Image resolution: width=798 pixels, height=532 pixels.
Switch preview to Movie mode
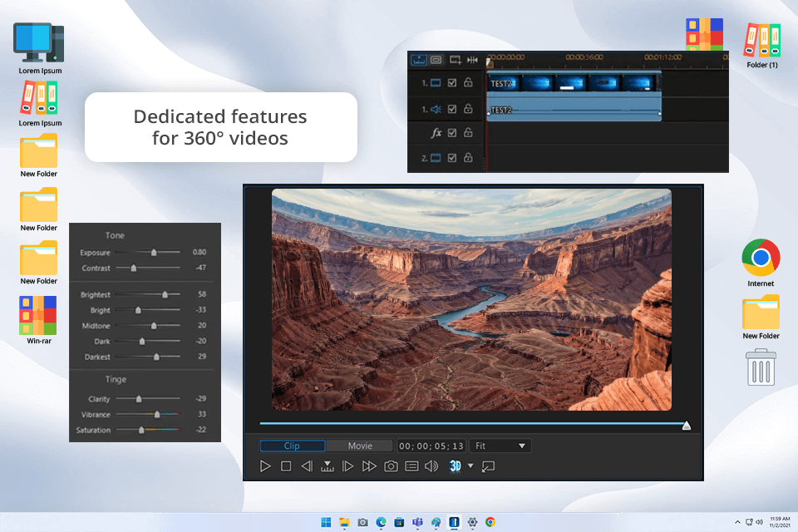(360, 446)
